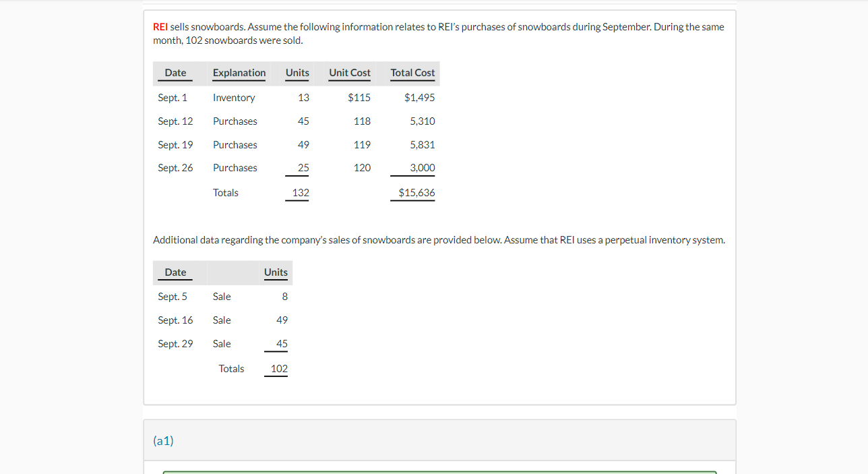Click the Unit Cost column header

(350, 73)
